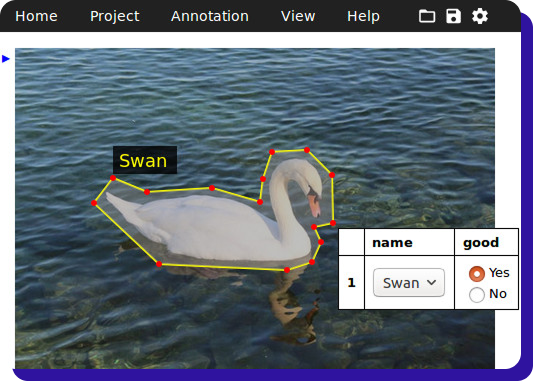Viewport: 533px width, 381px height.
Task: Click the 'name' column header
Action: (409, 242)
